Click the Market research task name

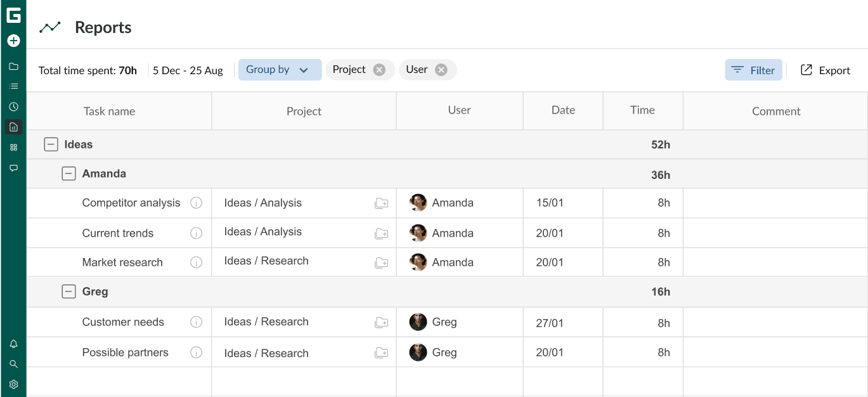[122, 262]
